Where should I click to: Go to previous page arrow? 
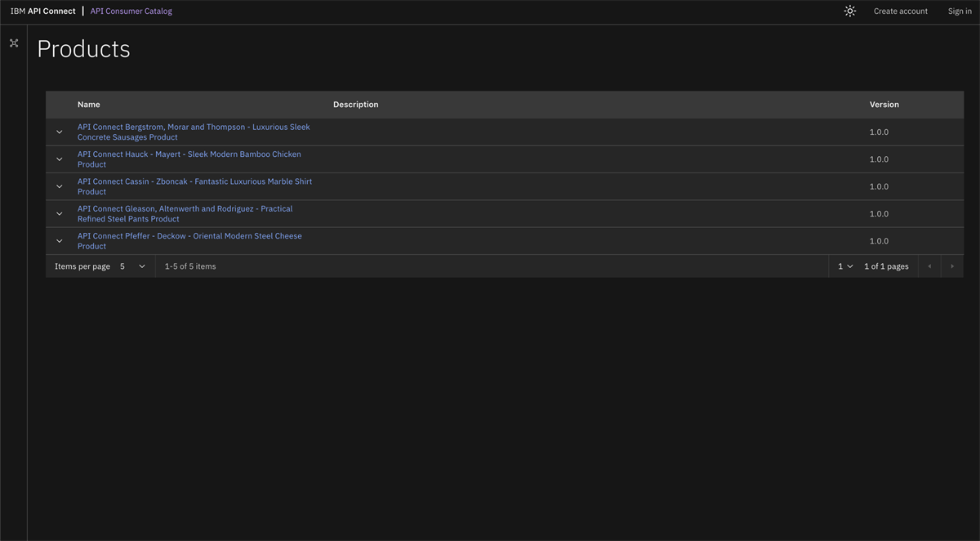coord(929,266)
